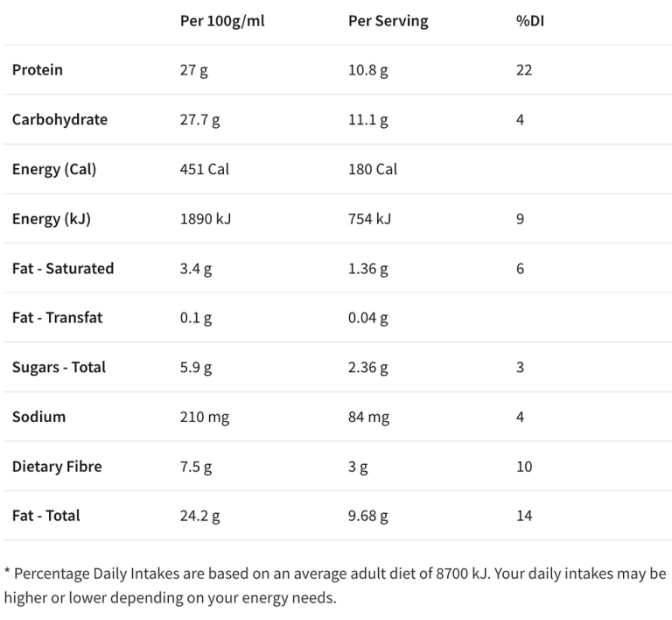Click the 754 kJ per serving value
The image size is (672, 620).
click(369, 219)
